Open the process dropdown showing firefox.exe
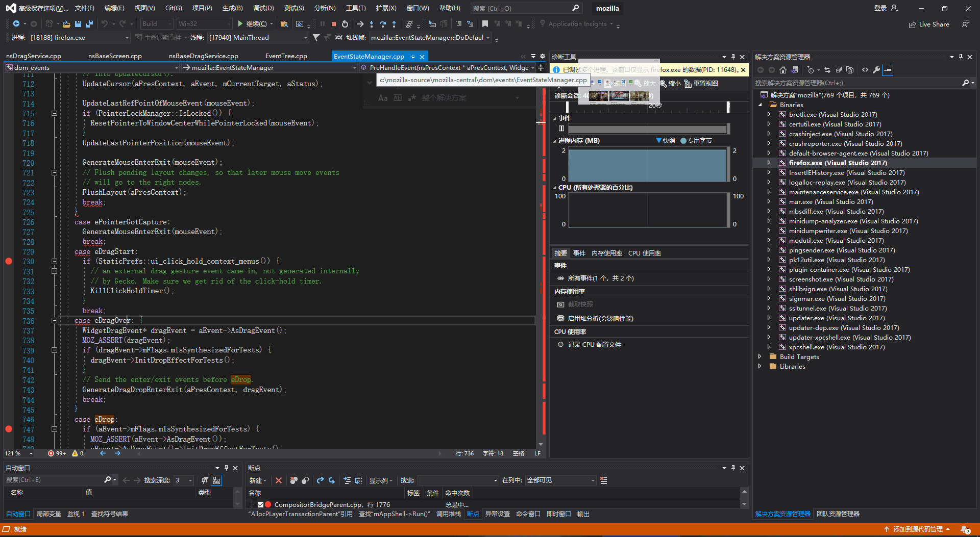 click(x=80, y=37)
